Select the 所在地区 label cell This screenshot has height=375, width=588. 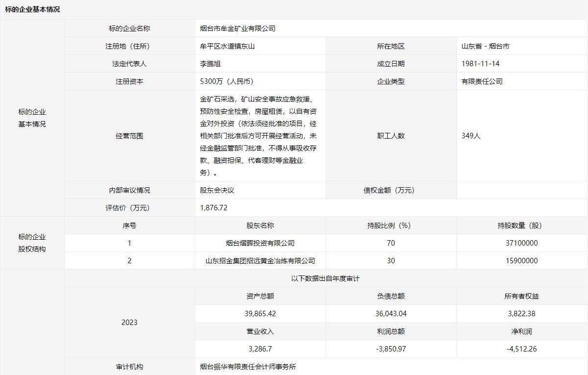click(391, 46)
